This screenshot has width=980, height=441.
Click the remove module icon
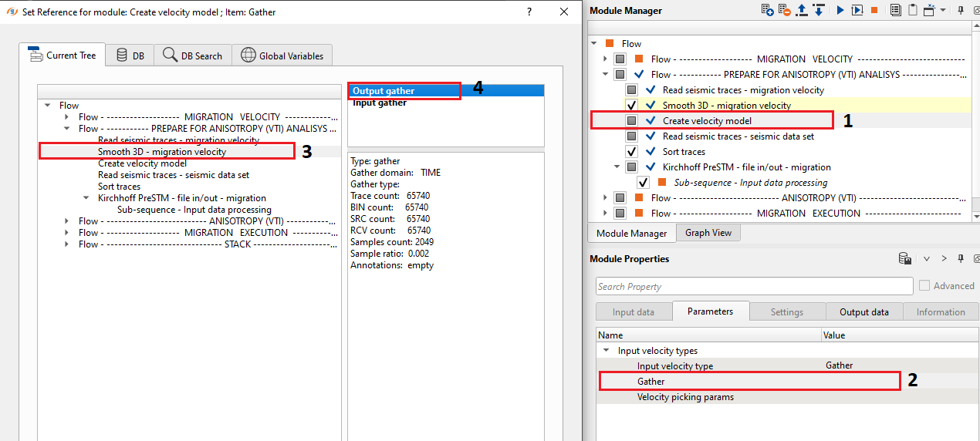(x=785, y=10)
